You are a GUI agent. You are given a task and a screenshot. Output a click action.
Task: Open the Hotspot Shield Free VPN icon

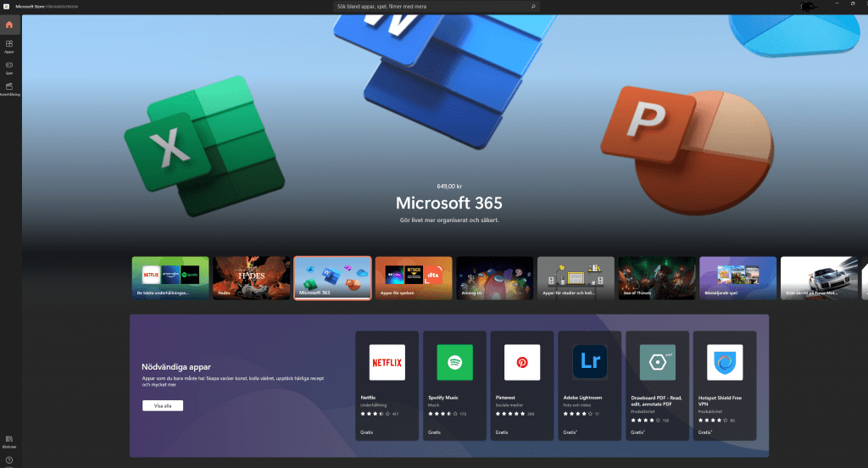(x=725, y=362)
